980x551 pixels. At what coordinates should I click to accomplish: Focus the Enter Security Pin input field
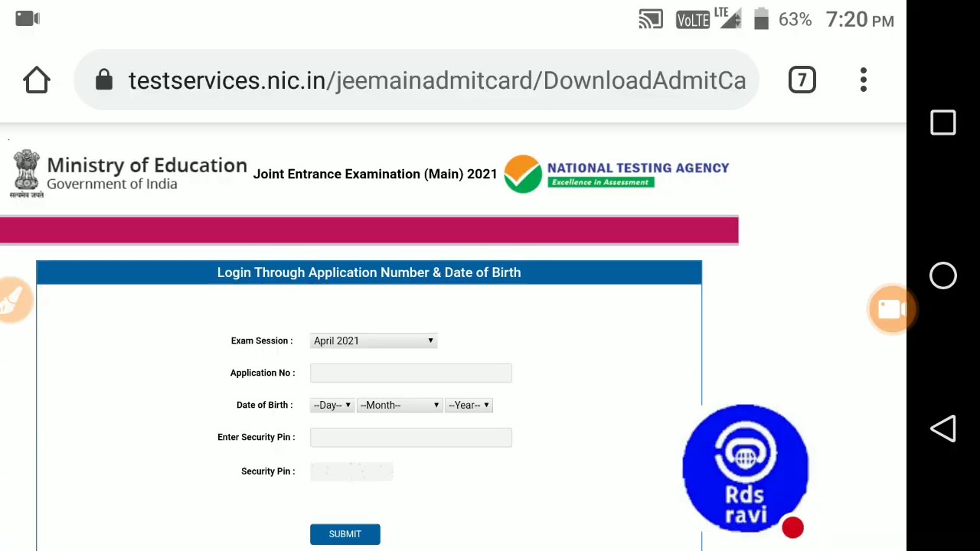coord(410,437)
